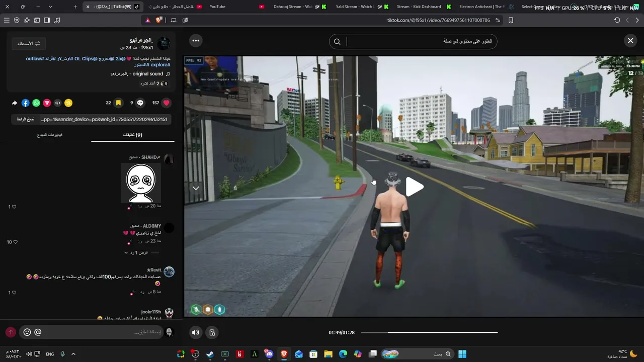Click the Brave Rewards triangle icon
Screen dimensions: 644x362
[148, 20]
